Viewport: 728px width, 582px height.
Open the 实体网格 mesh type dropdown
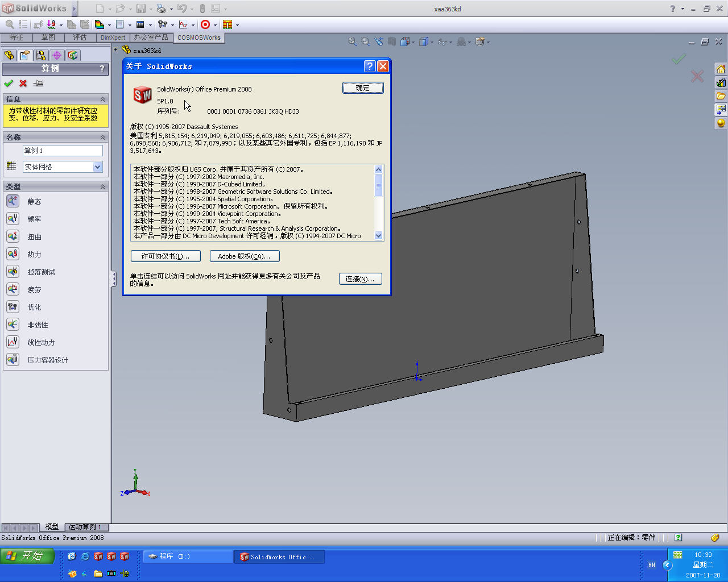(98, 167)
